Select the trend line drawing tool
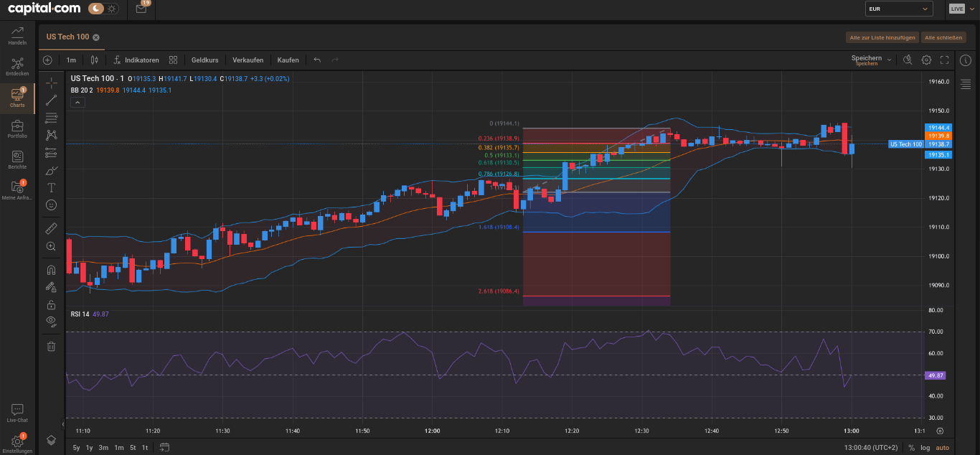Screen dimensions: 980x455 51,100
